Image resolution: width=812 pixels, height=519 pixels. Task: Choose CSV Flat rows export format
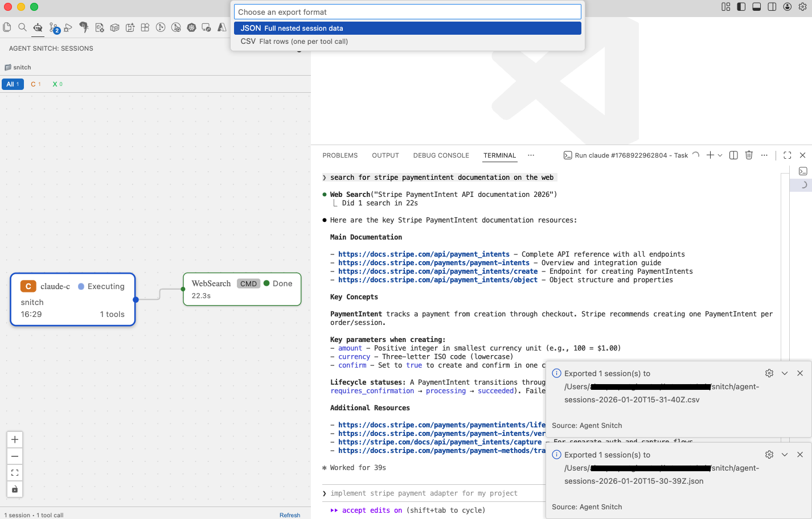pyautogui.click(x=408, y=41)
